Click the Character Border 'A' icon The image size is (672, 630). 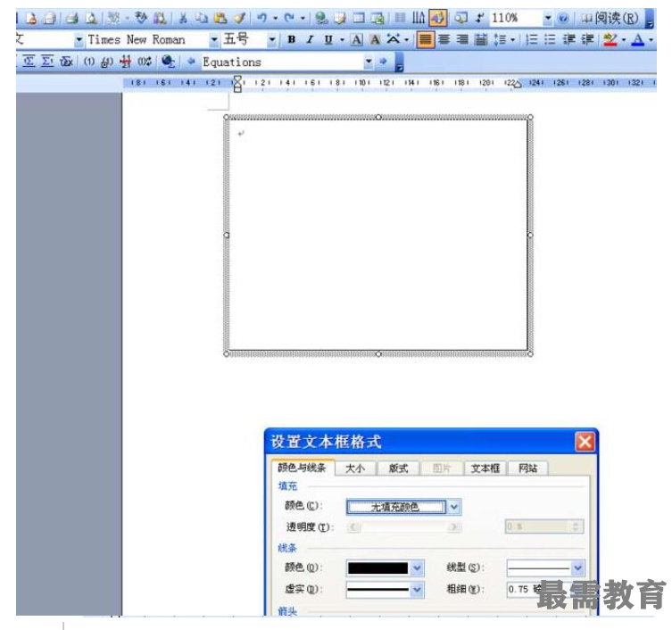tap(356, 40)
